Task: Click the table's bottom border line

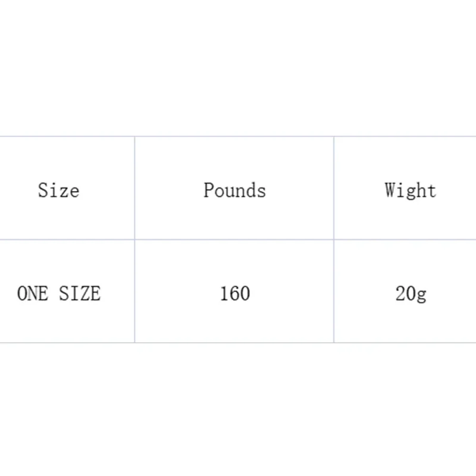Action: coord(238,343)
